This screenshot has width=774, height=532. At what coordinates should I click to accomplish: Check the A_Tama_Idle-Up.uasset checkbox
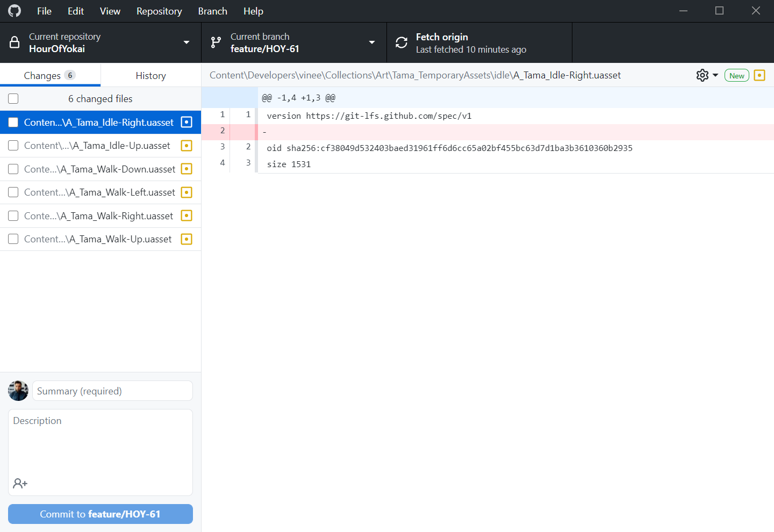click(13, 146)
